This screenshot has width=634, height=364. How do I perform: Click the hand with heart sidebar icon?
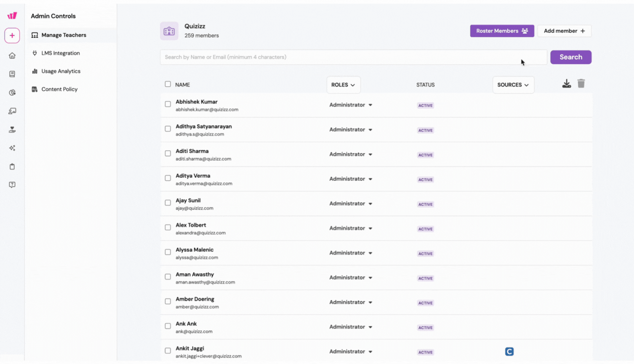[12, 129]
